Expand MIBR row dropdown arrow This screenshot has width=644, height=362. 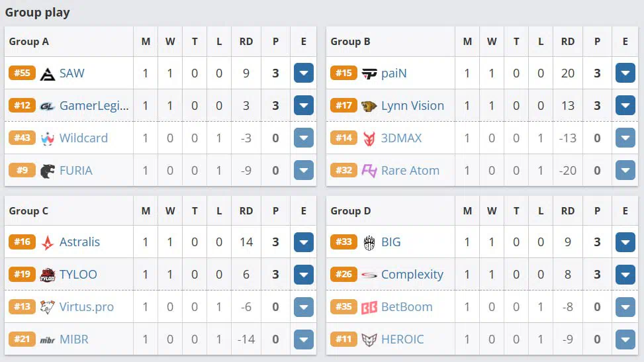[304, 339]
